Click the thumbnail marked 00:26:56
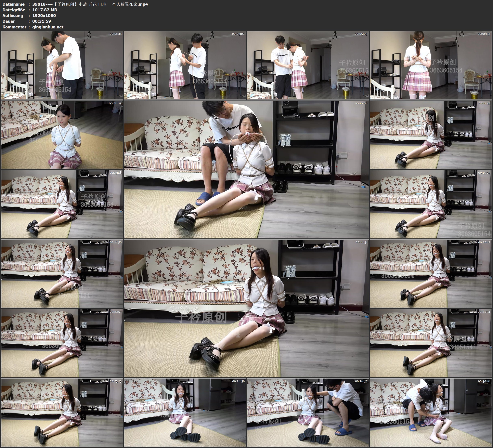The width and height of the screenshot is (493, 448). coord(185,412)
